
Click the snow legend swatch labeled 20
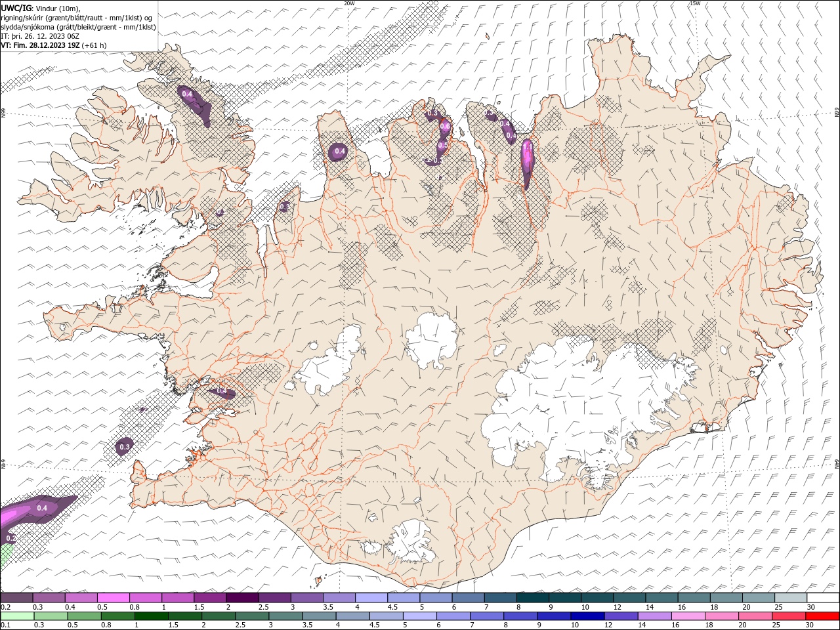(x=758, y=598)
